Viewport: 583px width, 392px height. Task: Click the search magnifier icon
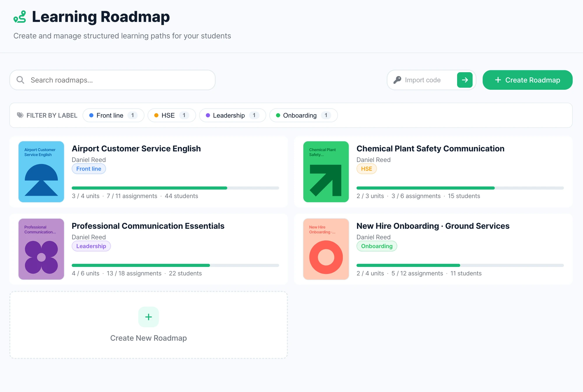20,80
